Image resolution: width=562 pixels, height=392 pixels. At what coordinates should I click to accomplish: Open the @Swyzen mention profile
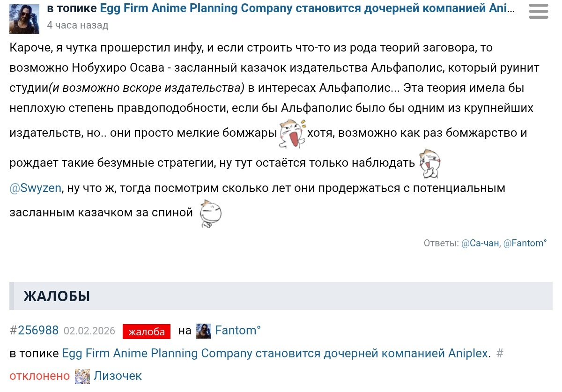click(36, 188)
